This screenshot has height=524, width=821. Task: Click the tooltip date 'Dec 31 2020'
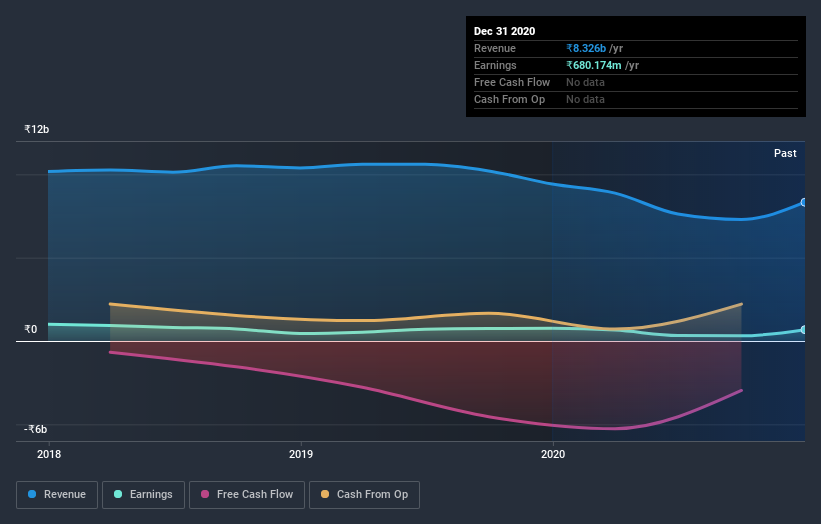504,31
